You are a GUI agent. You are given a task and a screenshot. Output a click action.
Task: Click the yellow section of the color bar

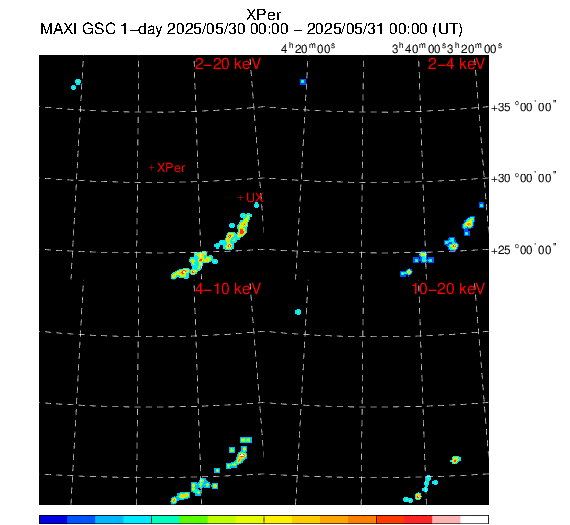278,519
